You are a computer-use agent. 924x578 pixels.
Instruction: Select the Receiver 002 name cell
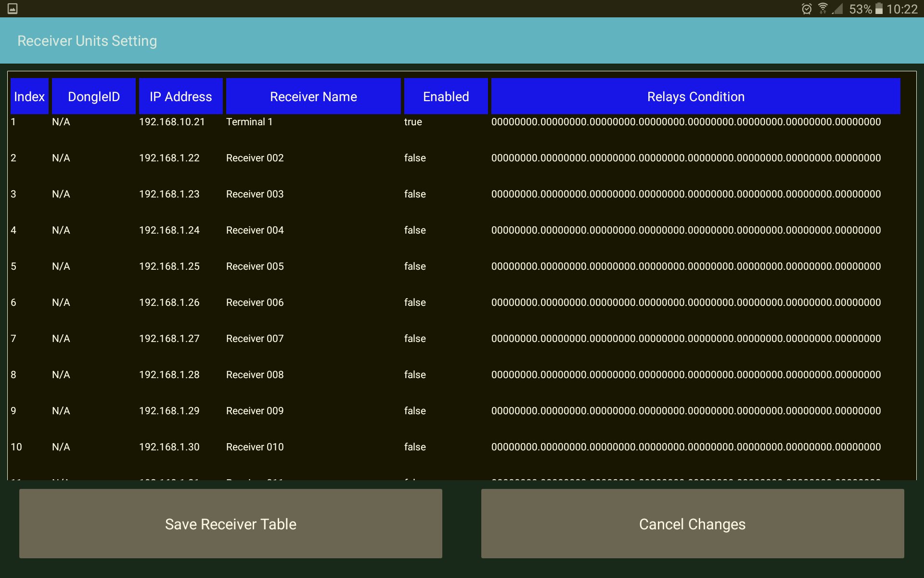[x=255, y=158]
